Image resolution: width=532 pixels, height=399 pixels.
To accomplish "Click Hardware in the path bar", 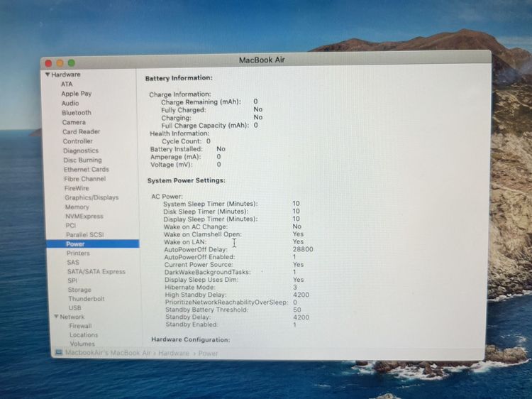I will coord(174,353).
